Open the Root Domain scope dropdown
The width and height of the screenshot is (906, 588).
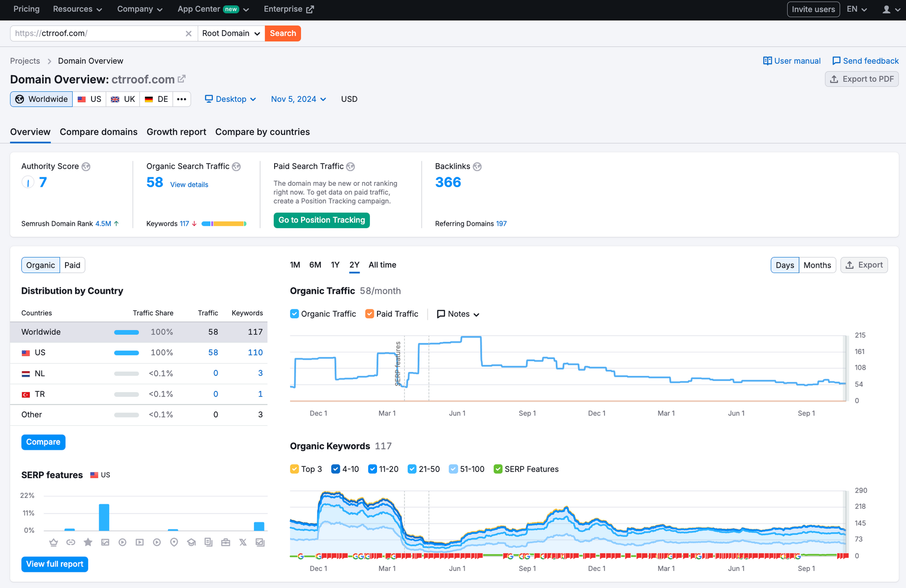[x=231, y=33]
